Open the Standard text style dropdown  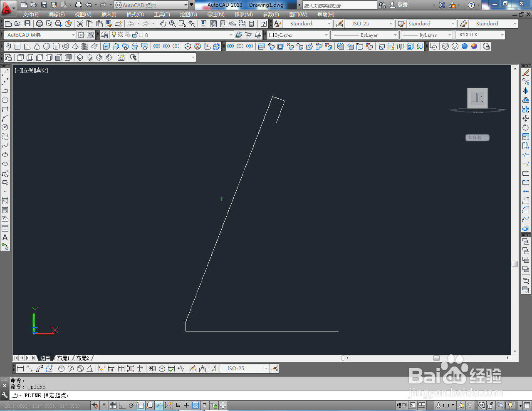point(307,24)
